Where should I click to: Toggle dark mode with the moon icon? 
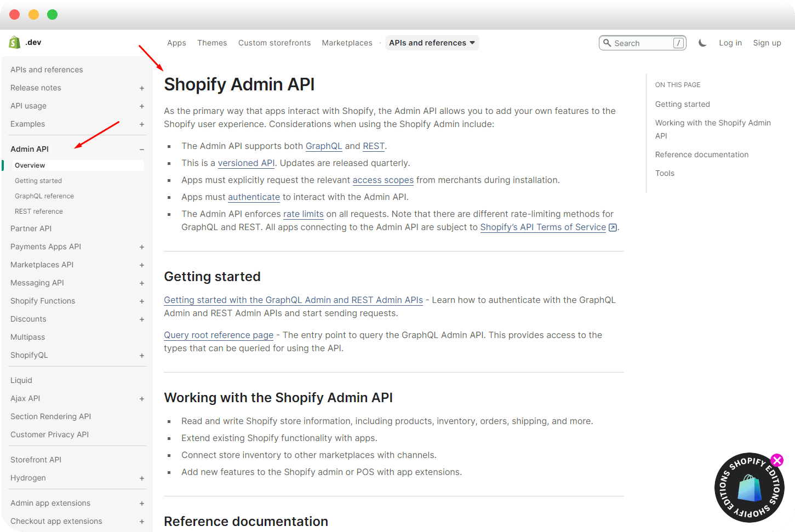coord(702,42)
